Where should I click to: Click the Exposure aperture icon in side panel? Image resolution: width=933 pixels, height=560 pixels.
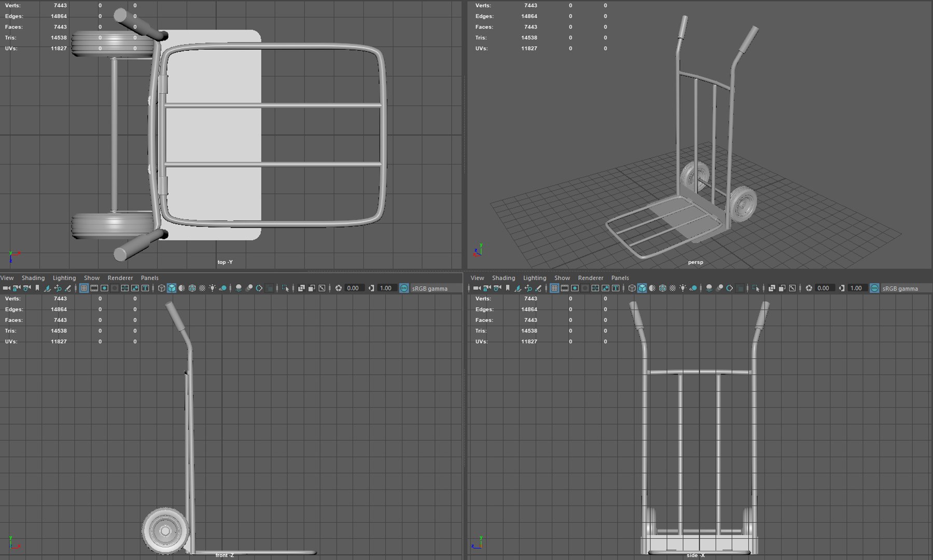pyautogui.click(x=809, y=288)
